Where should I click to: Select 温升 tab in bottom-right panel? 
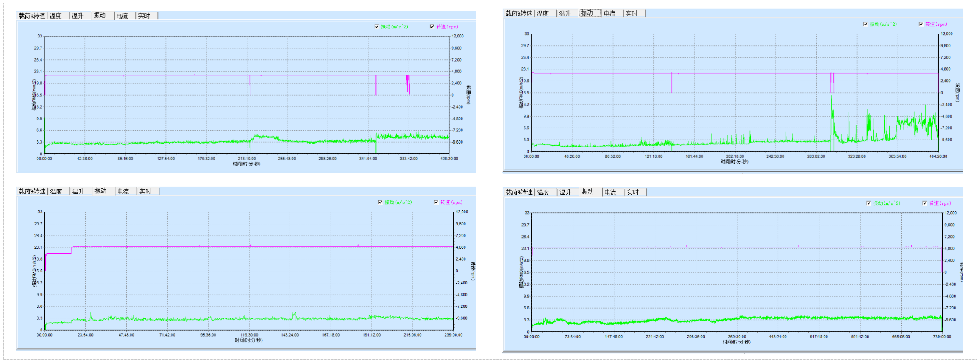[565, 193]
